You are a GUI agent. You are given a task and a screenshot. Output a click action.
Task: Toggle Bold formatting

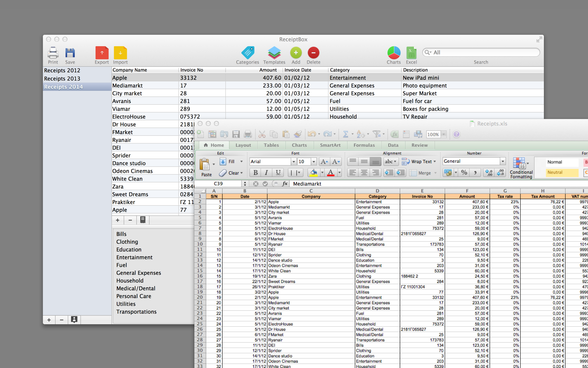pos(255,173)
